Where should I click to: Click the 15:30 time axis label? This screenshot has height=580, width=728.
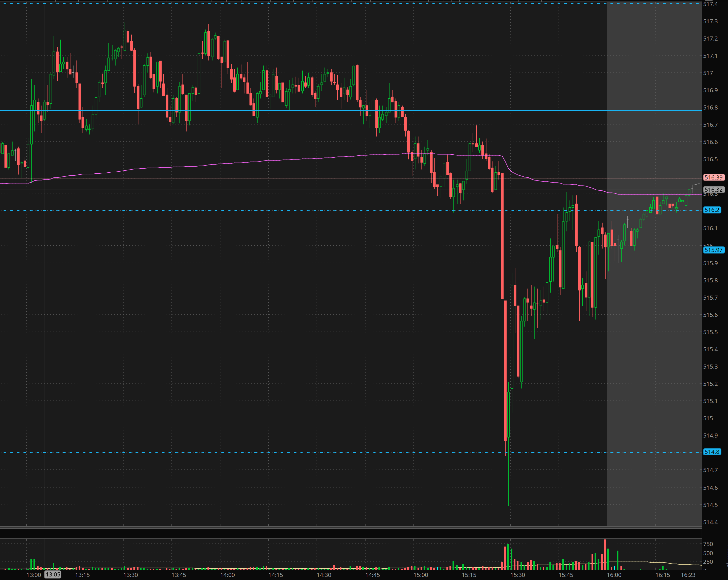coord(518,575)
